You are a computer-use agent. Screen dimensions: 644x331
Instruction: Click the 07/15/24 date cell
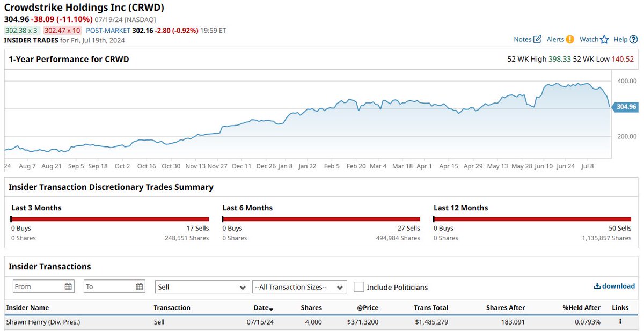[x=259, y=322]
